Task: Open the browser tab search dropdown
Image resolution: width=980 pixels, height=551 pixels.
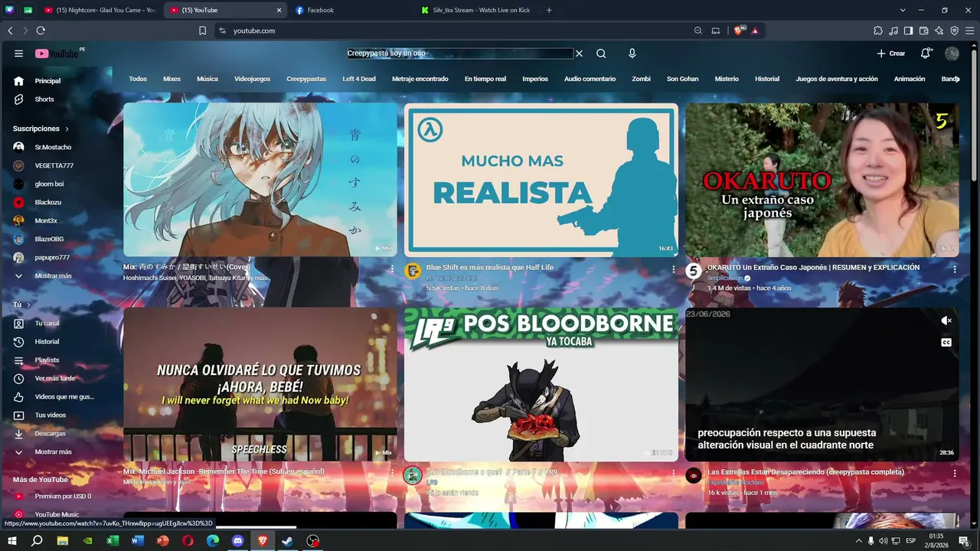Action: point(903,10)
